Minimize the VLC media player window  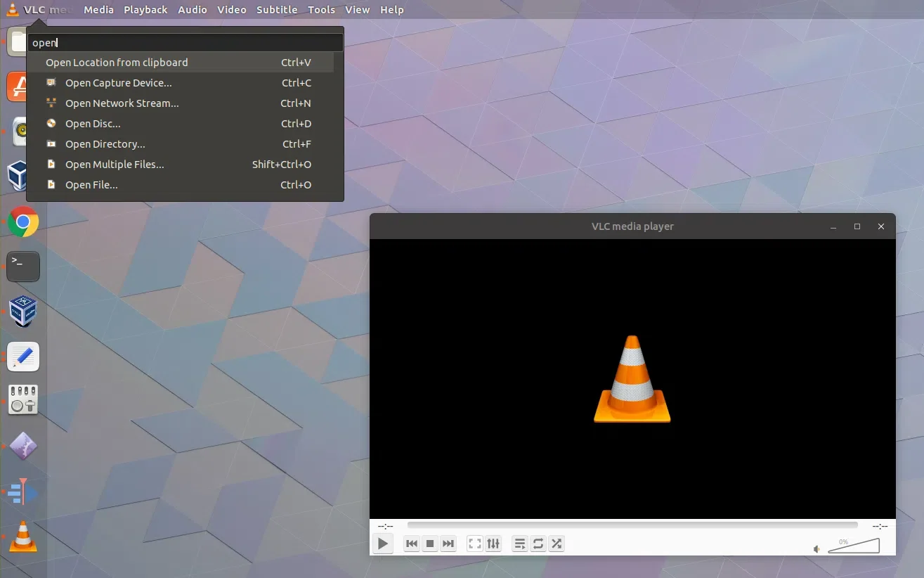tap(833, 226)
